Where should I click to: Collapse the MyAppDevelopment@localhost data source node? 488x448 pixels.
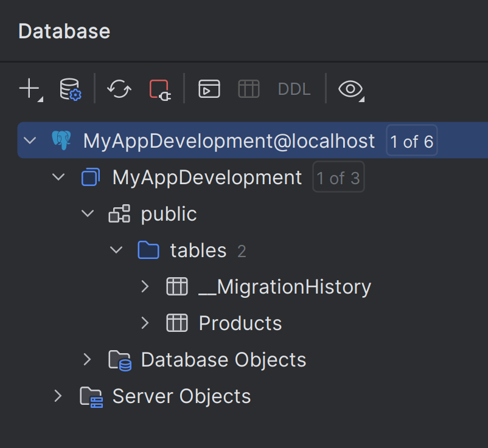tap(29, 141)
